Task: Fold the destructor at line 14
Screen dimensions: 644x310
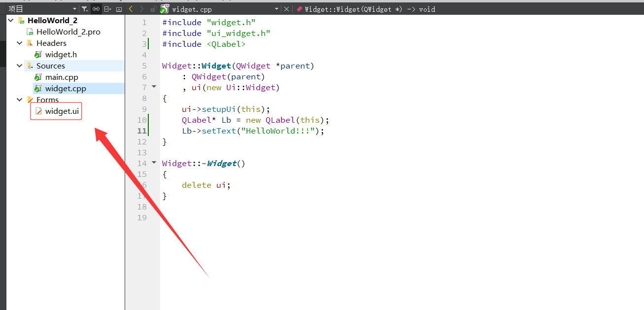Action: (x=154, y=163)
